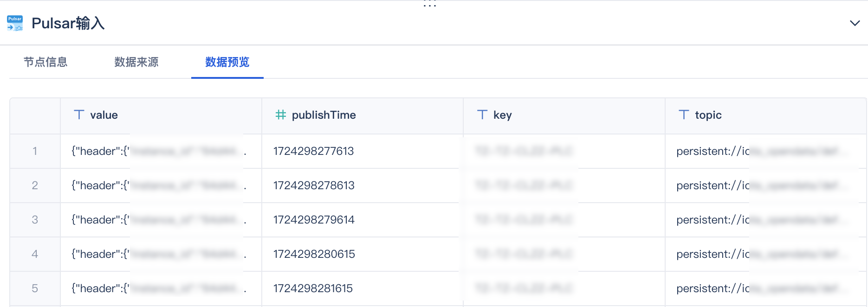Click the publishTime column header
This screenshot has width=868, height=307.
[324, 115]
